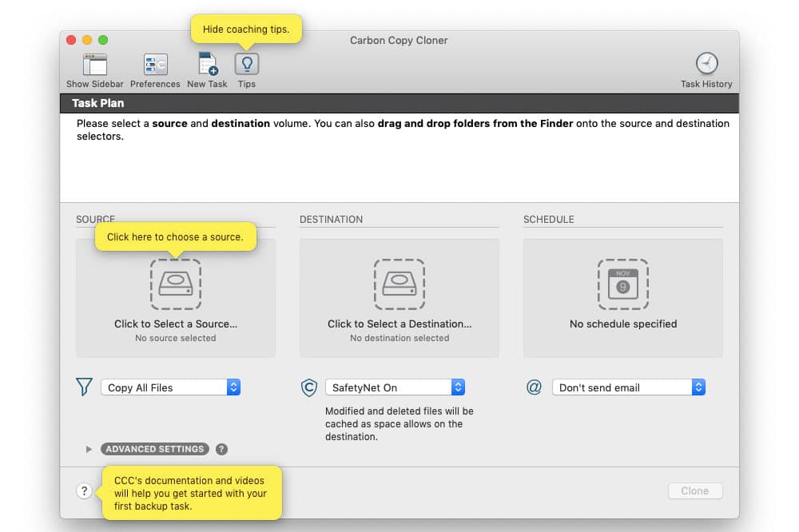Click the ADVANCED SETTINGS pill button
Image resolution: width=799 pixels, height=532 pixels.
coord(155,449)
